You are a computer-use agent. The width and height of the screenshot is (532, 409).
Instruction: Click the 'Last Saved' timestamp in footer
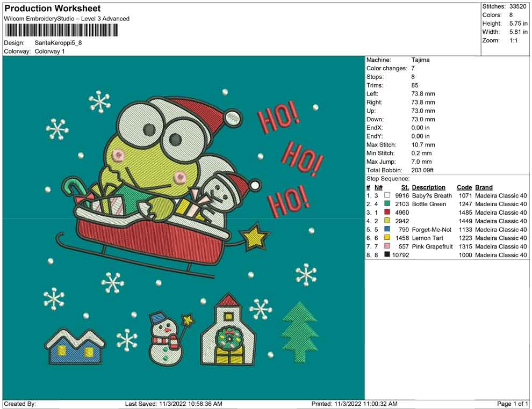(x=174, y=404)
